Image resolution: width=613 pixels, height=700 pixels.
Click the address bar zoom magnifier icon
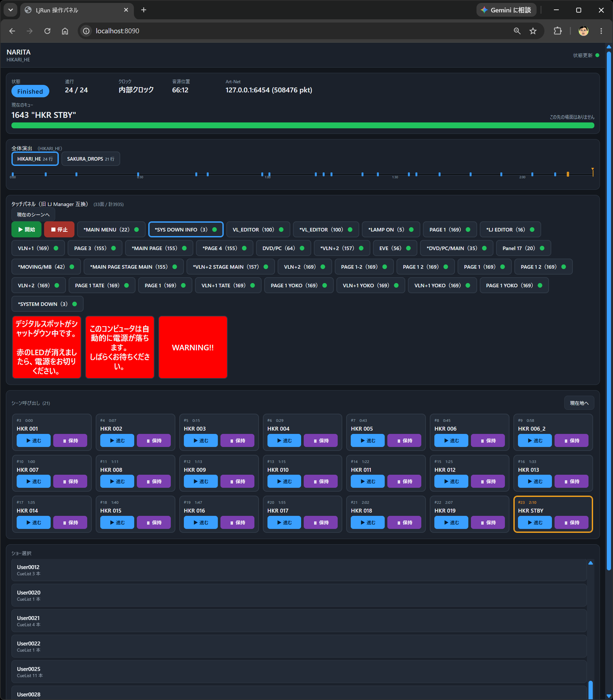[517, 31]
